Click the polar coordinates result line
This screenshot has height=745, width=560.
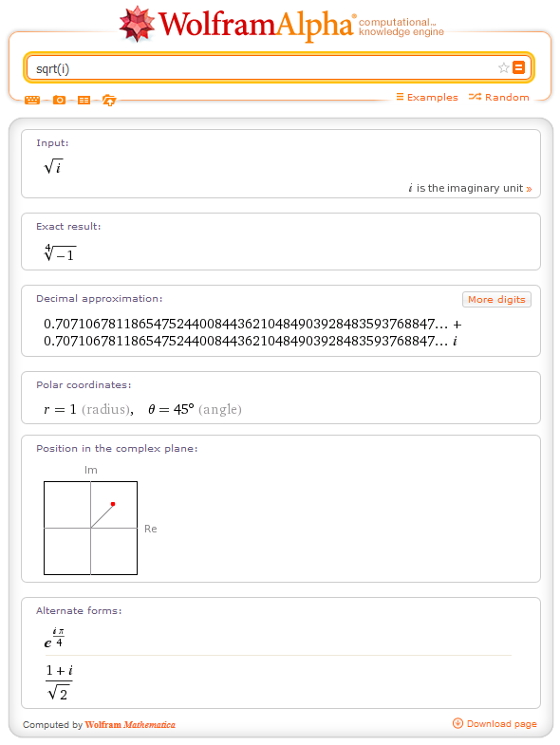click(142, 409)
